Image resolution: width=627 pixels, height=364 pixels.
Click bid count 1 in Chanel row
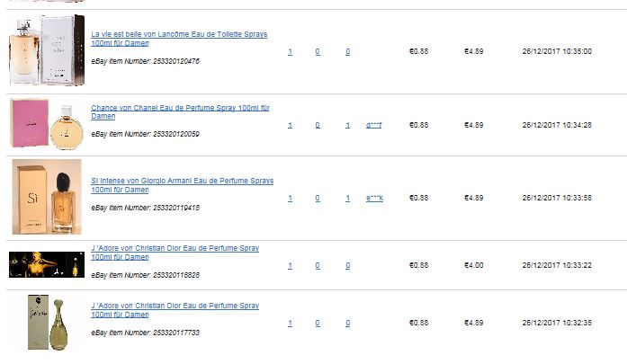click(347, 125)
